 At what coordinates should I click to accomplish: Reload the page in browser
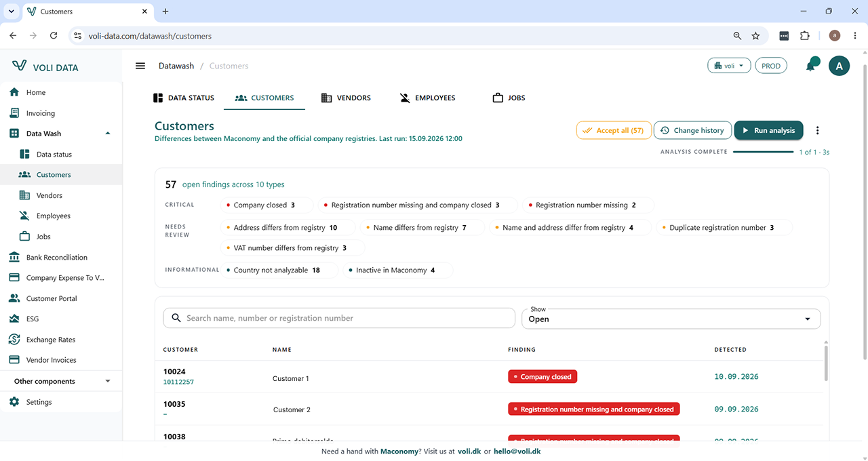(x=53, y=36)
